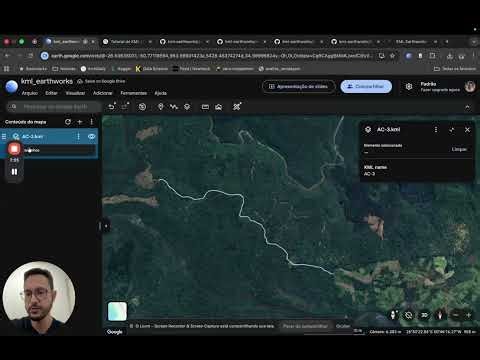Open the Editar menu
The image size is (480, 360).
(51, 93)
